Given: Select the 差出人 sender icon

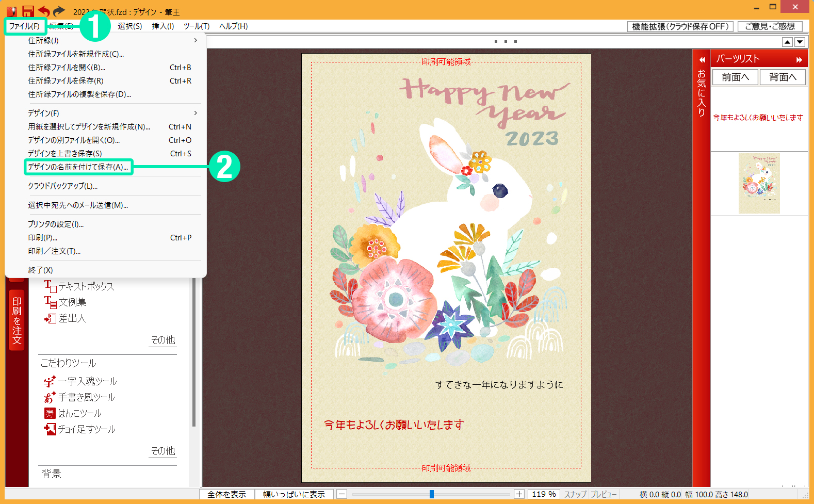Looking at the screenshot, I should [50, 318].
